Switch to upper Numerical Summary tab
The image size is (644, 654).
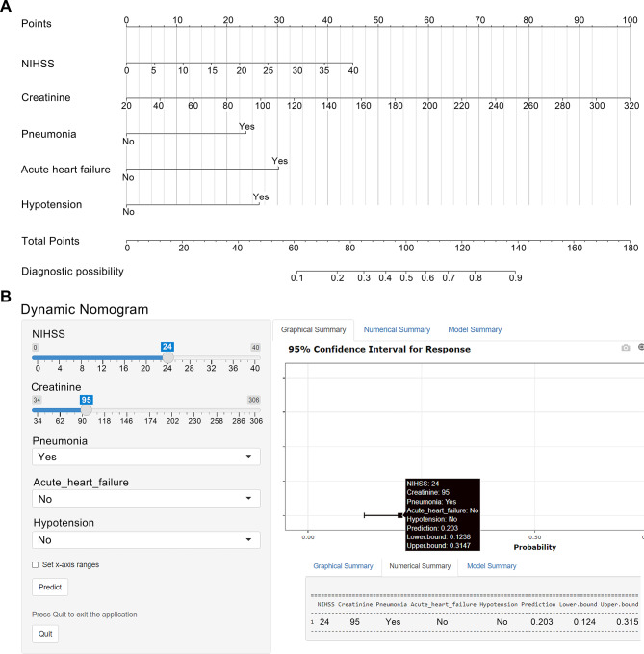[397, 329]
